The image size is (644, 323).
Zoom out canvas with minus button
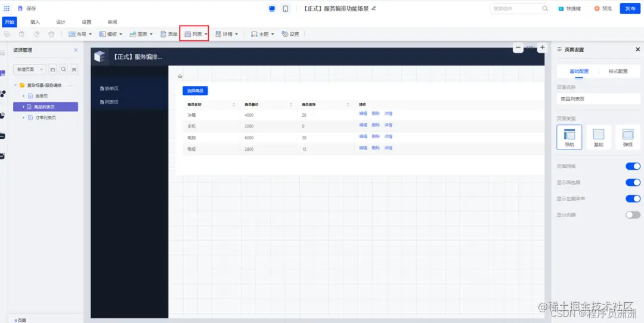coord(518,48)
